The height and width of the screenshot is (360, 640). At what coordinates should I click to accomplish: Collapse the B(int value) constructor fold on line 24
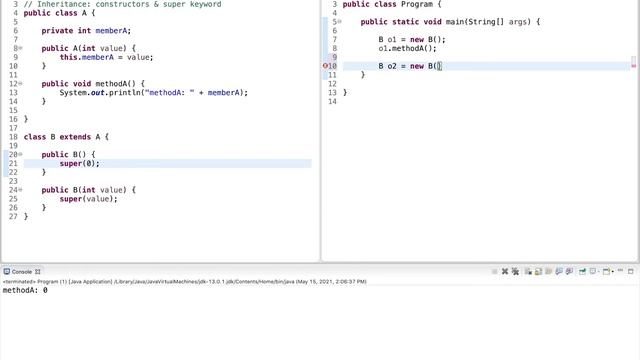click(20, 190)
